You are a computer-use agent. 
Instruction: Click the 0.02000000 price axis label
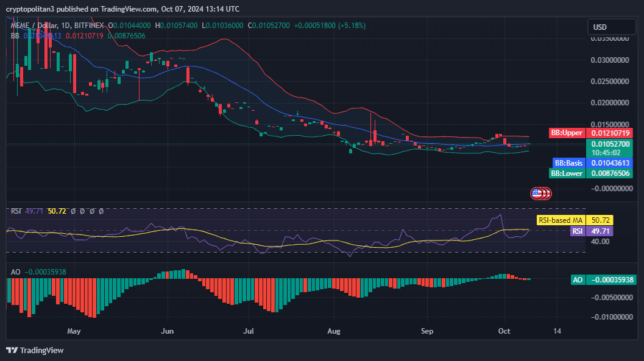[x=610, y=102]
